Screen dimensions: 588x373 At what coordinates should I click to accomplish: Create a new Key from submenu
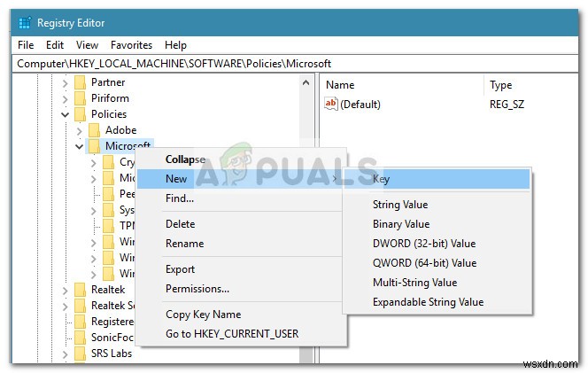[x=437, y=179]
